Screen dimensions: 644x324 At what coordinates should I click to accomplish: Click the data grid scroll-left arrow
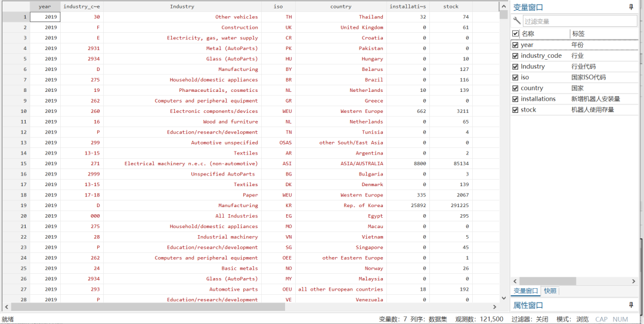(7, 307)
